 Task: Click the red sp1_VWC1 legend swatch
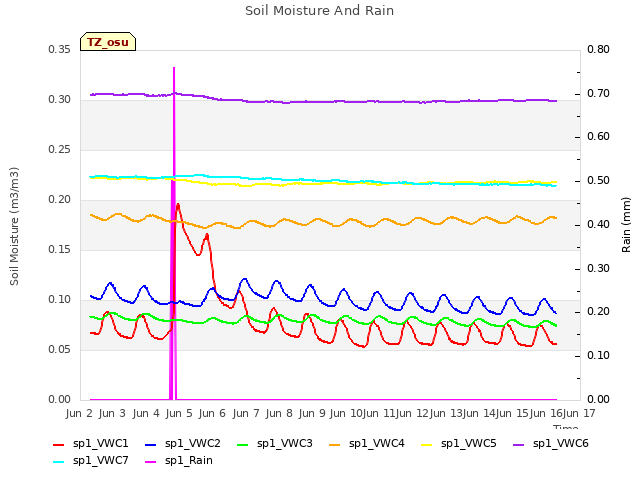(59, 444)
